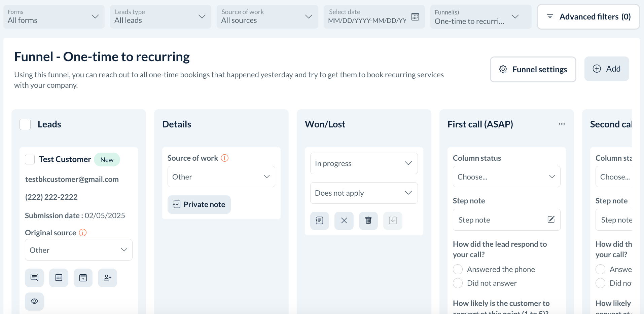Open the Leads type dropdown

[160, 16]
